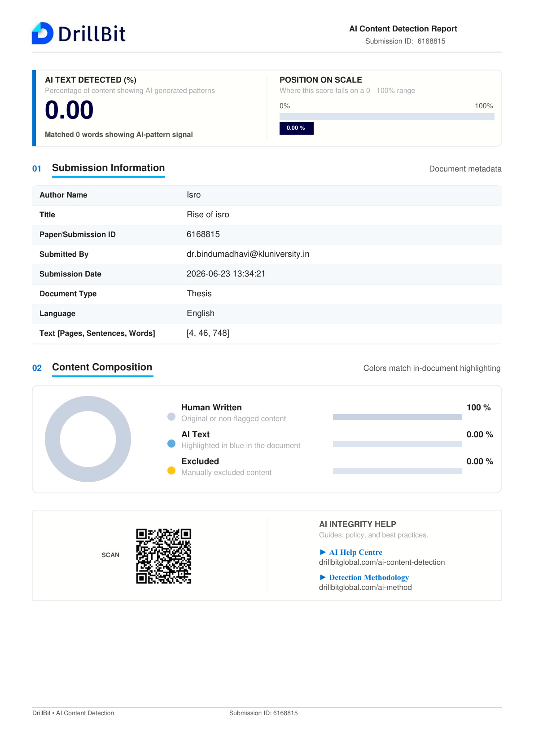Click the donut chart ring

tap(88, 439)
